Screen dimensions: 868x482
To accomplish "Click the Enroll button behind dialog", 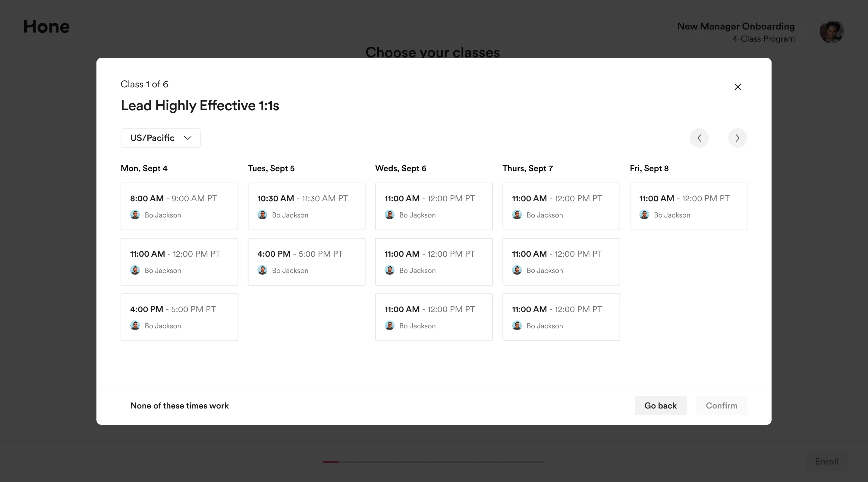I will pyautogui.click(x=826, y=462).
